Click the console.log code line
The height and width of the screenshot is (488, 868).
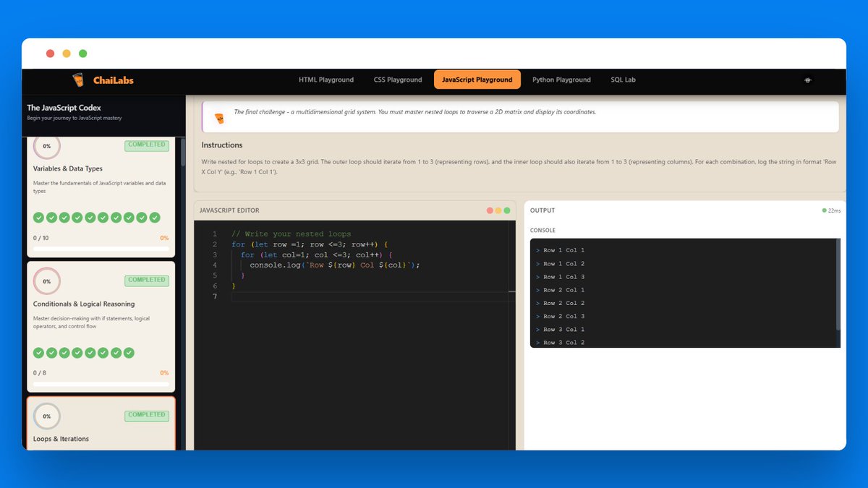coord(335,265)
